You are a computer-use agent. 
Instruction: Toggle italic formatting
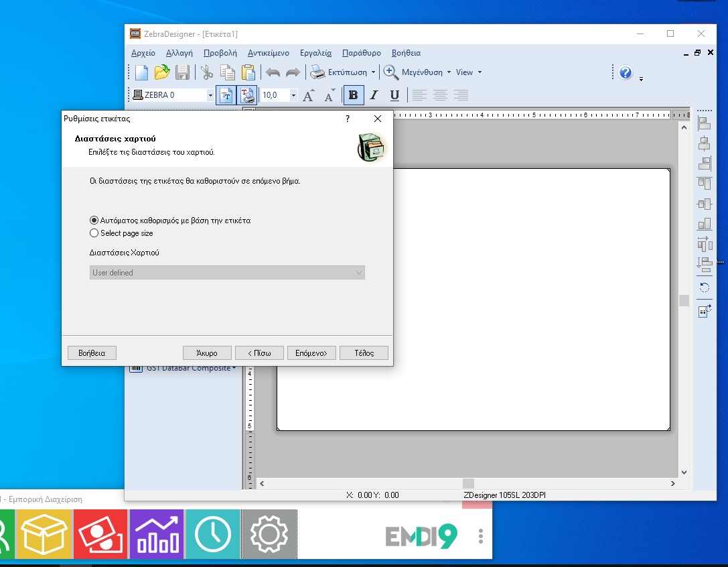[374, 95]
